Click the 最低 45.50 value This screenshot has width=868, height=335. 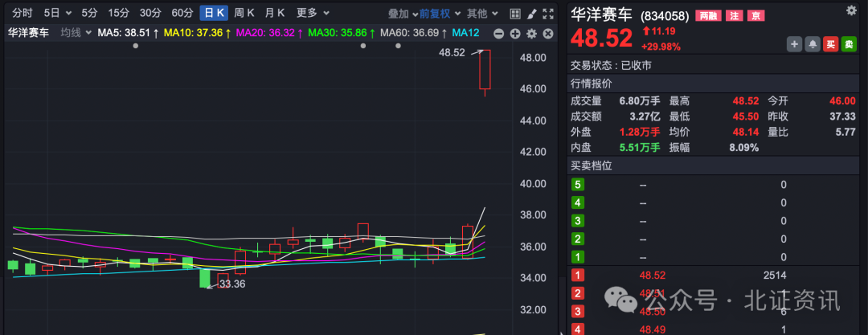[x=745, y=116]
